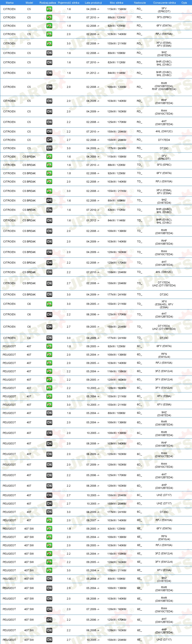The image size is (192, 644).
Task: Click diesel ON icon in Citroen C5 2.7 DT17ED4 row
Action: [x=49, y=140]
